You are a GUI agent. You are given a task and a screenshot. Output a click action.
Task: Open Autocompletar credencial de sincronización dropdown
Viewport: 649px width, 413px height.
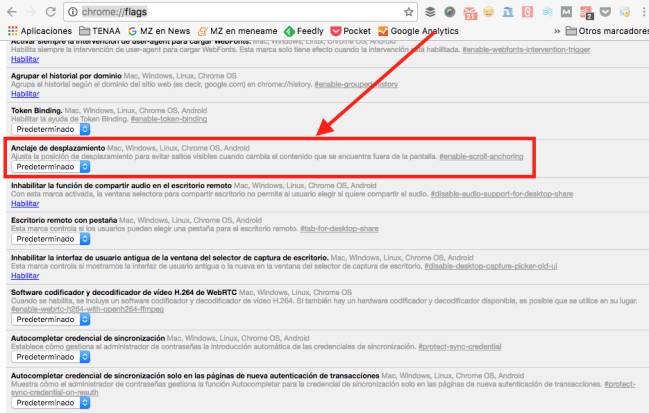tap(50, 357)
